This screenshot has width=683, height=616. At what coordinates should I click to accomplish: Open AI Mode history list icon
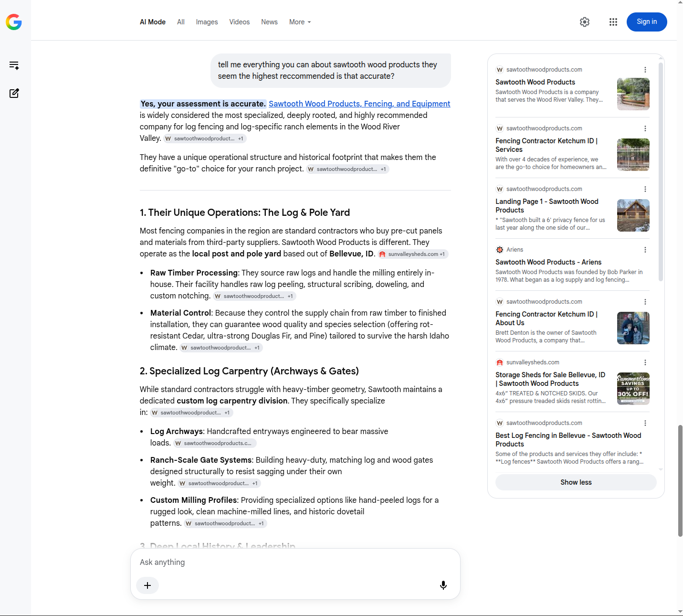14,65
